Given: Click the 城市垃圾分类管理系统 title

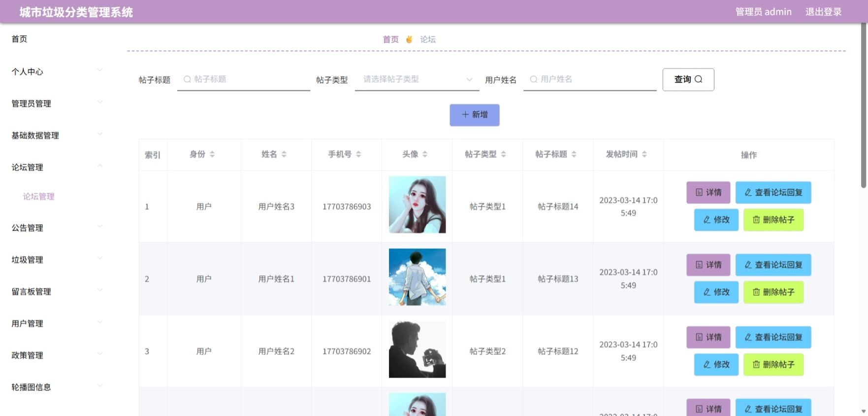Looking at the screenshot, I should (76, 12).
